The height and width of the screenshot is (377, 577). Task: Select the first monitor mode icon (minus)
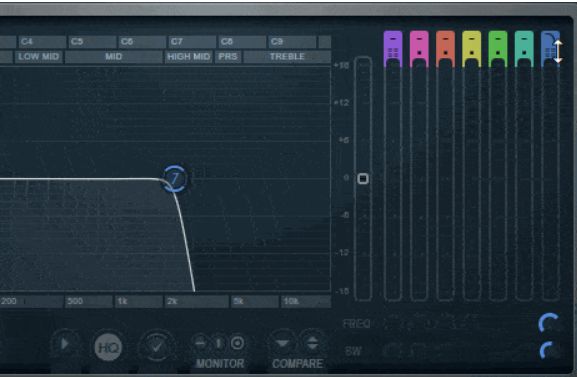pos(201,343)
